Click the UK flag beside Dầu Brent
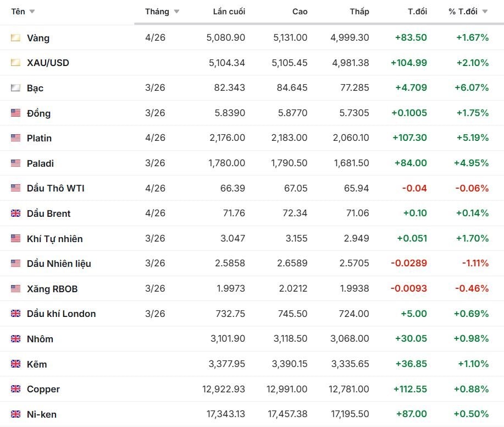Screen dimensions: 504x427 click(x=15, y=214)
